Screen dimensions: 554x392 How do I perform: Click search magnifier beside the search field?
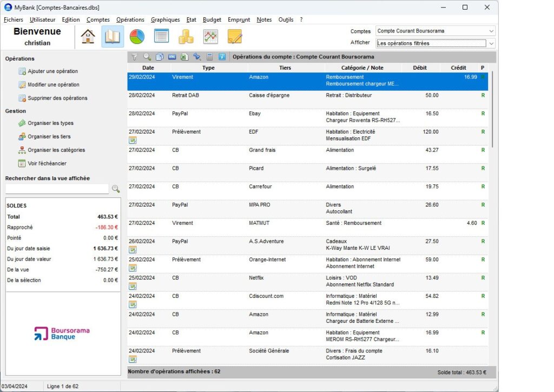(x=116, y=189)
